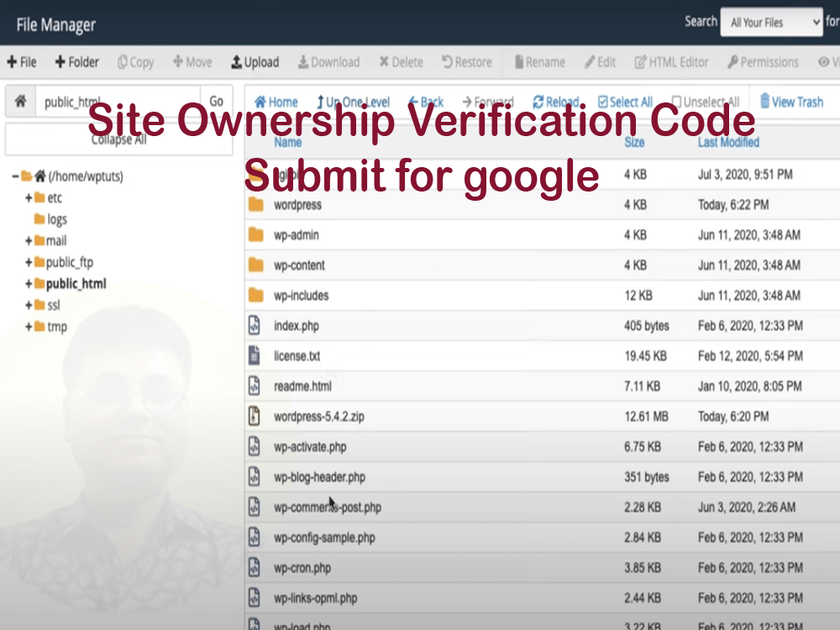The height and width of the screenshot is (630, 840).
Task: Click the wp-blog-header.php file icon
Action: point(255,477)
